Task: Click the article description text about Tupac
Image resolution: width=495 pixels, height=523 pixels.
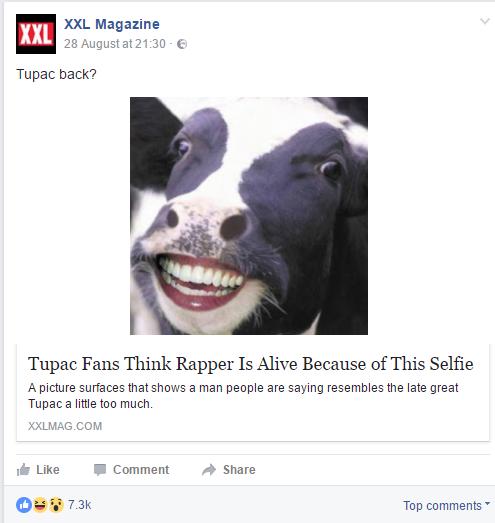Action: (243, 396)
